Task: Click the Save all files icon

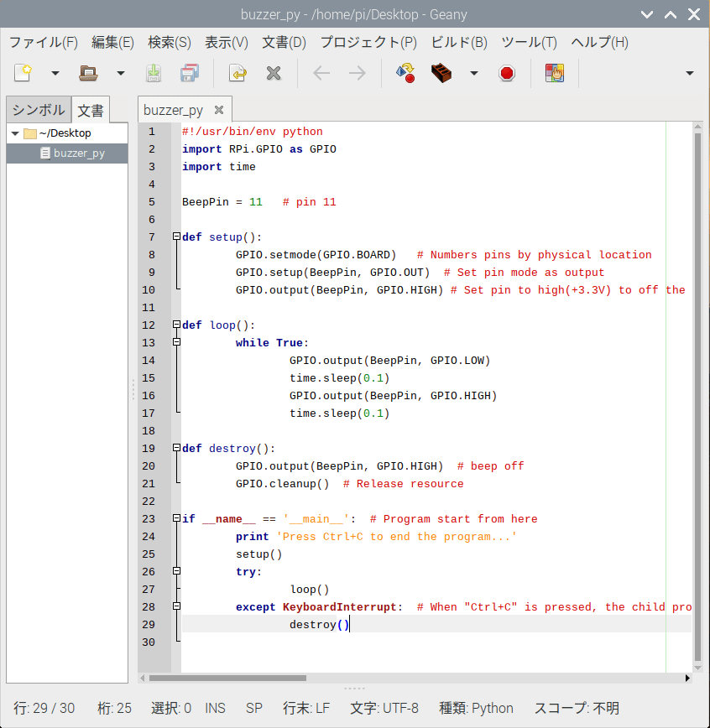Action: click(x=190, y=73)
